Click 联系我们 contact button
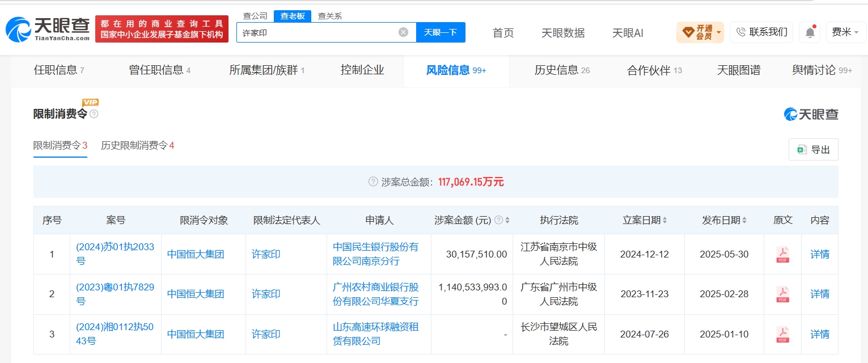This screenshot has width=868, height=363. [x=761, y=32]
